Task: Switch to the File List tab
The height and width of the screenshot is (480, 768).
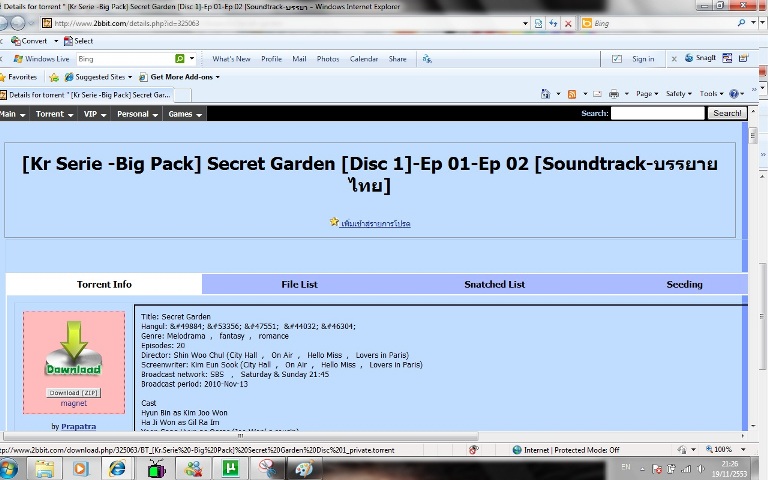Action: [299, 284]
